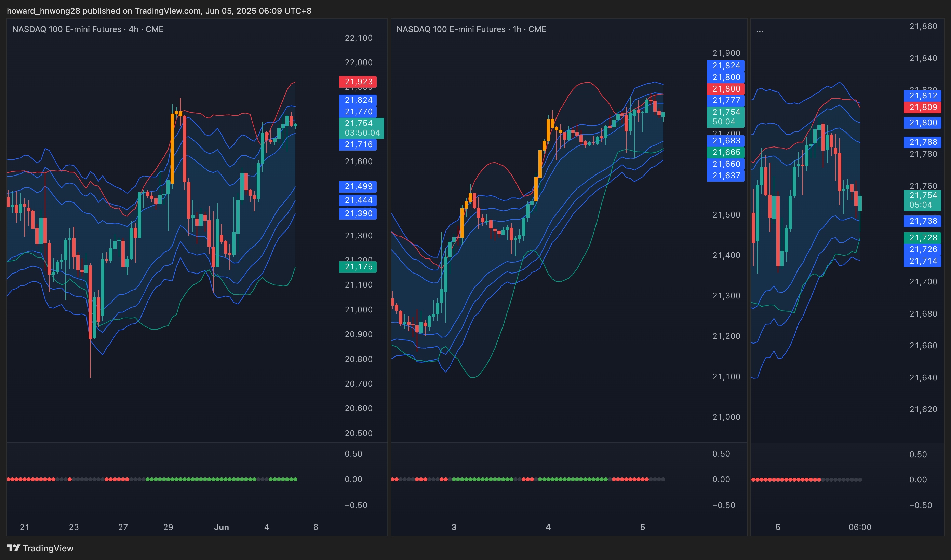This screenshot has width=951, height=560.
Task: Click the TradingView logo at bottom left
Action: tap(40, 548)
